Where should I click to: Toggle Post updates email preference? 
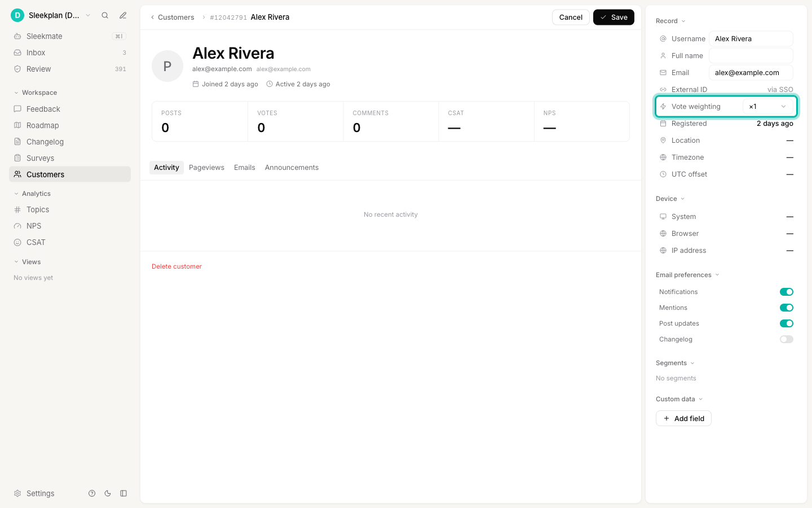787,323
